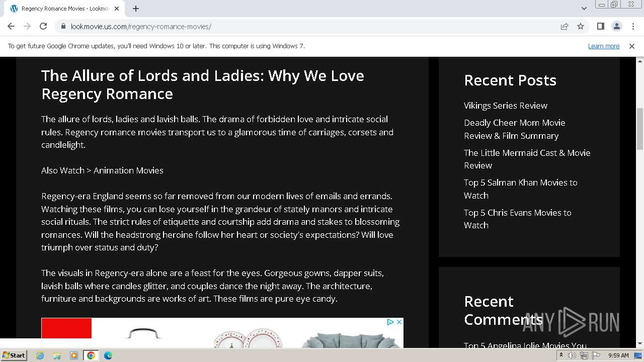Open the volume control in system tray
The image size is (644, 362).
(572, 355)
